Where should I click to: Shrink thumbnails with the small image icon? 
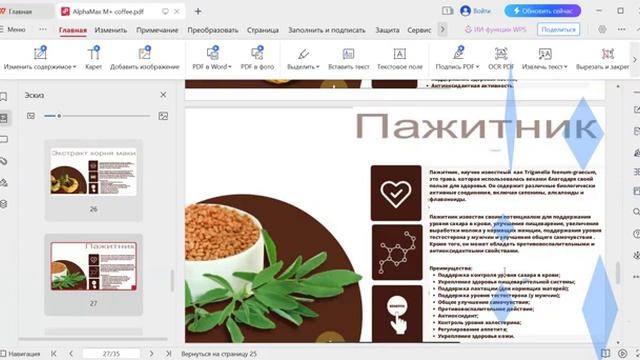(x=31, y=116)
